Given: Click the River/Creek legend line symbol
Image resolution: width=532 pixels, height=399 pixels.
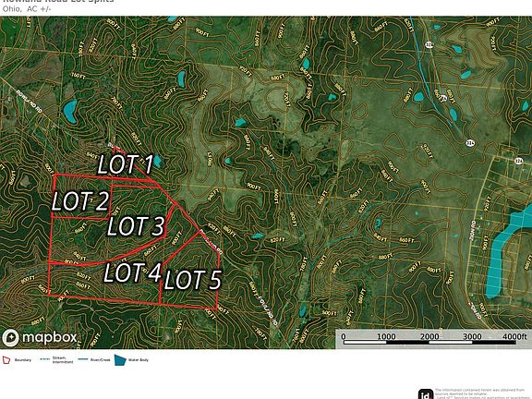Looking at the screenshot, I should click(x=83, y=359).
